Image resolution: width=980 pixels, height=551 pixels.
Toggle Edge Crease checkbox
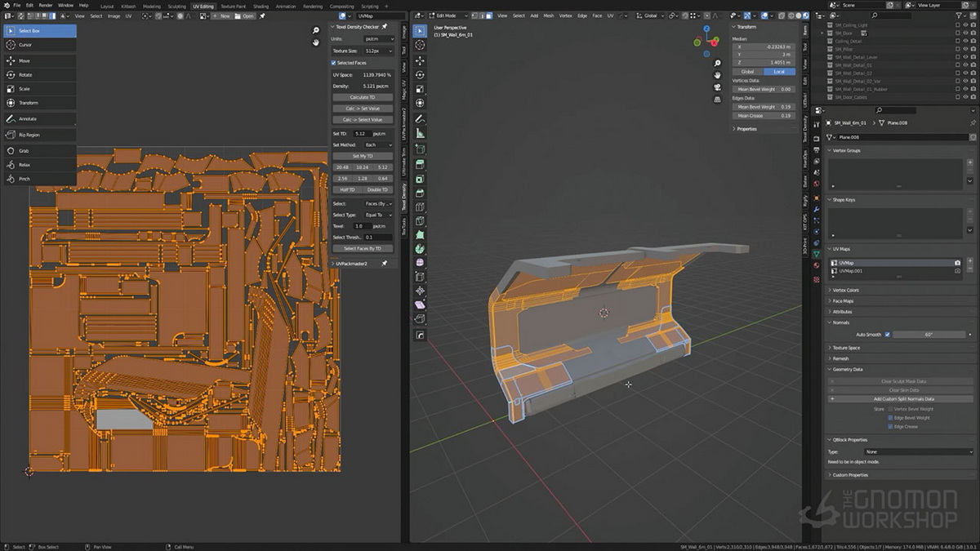coord(890,426)
